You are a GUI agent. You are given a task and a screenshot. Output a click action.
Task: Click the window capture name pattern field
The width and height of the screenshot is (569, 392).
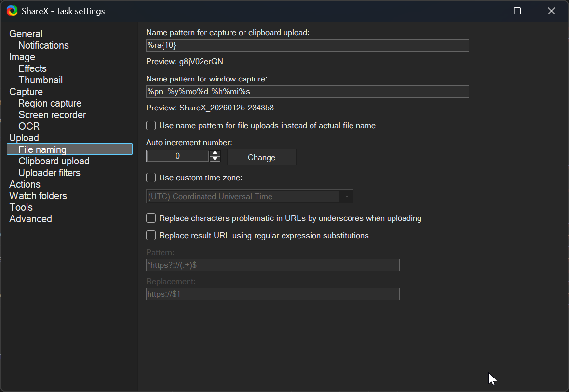(x=307, y=92)
